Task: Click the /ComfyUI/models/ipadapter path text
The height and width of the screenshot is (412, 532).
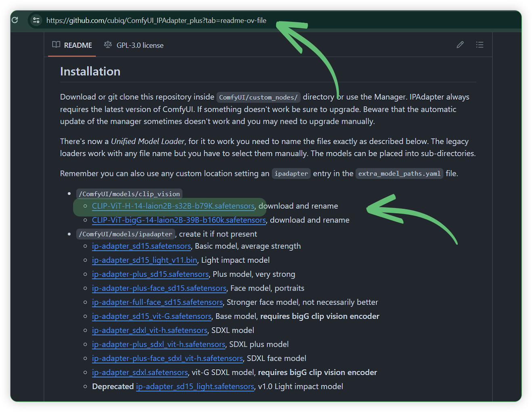Action: (x=126, y=234)
